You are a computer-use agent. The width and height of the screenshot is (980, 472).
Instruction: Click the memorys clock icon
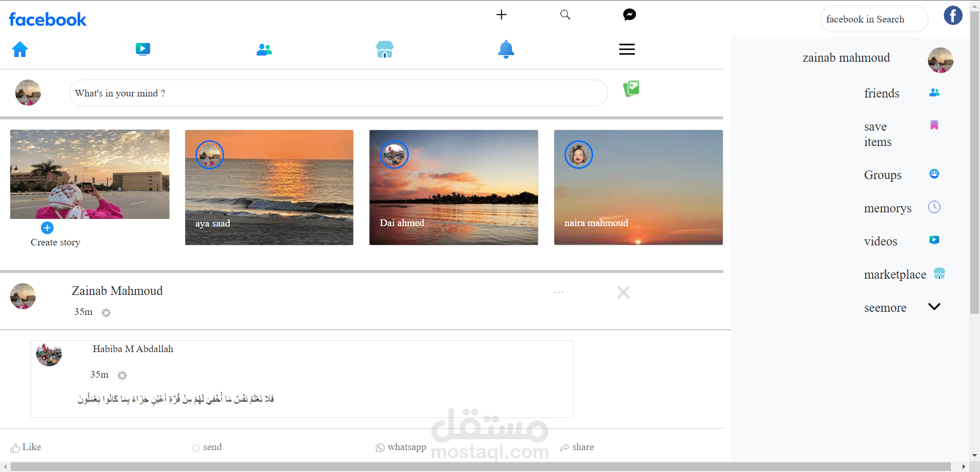(934, 207)
